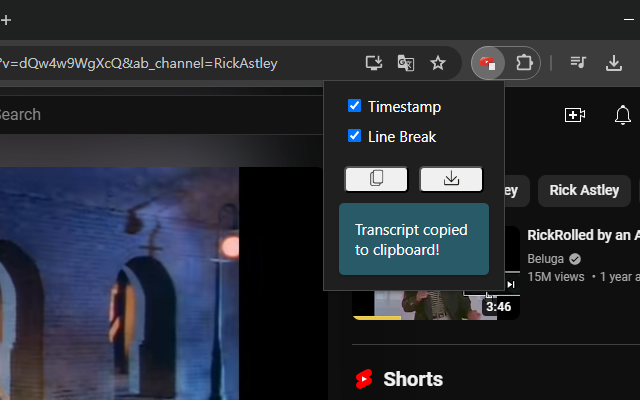Click the install app icon in address bar
Viewport: 640px width, 400px height.
[373, 63]
